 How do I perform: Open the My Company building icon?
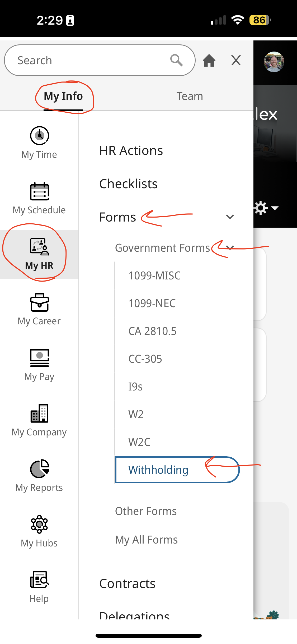tap(39, 413)
